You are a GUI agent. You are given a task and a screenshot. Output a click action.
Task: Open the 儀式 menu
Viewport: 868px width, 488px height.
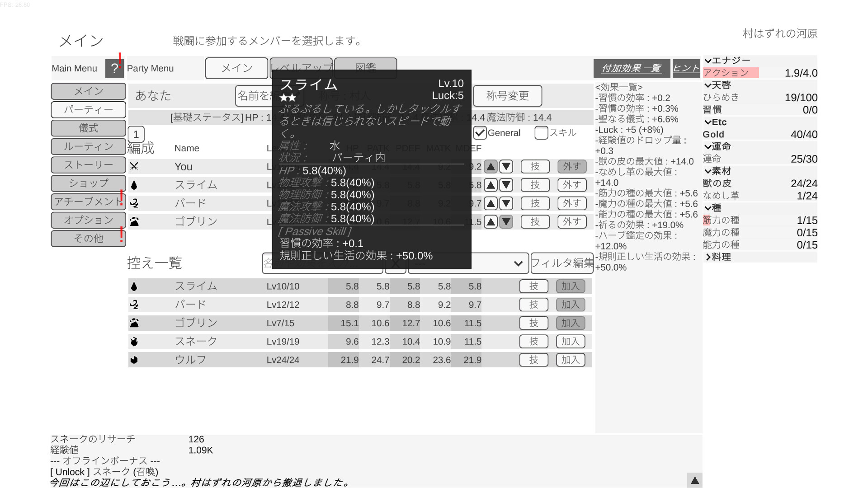pos(89,128)
